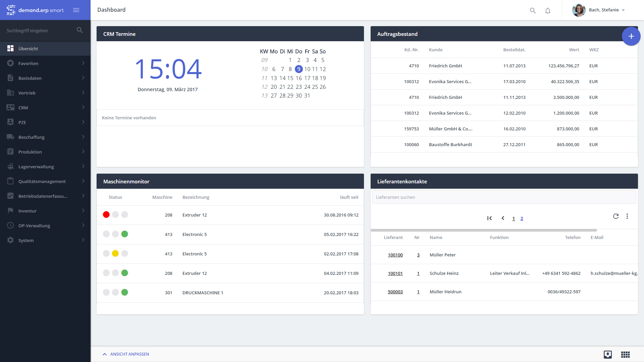Open supplier number 100101 link
Viewport: 644px width, 362px height.
(x=395, y=273)
